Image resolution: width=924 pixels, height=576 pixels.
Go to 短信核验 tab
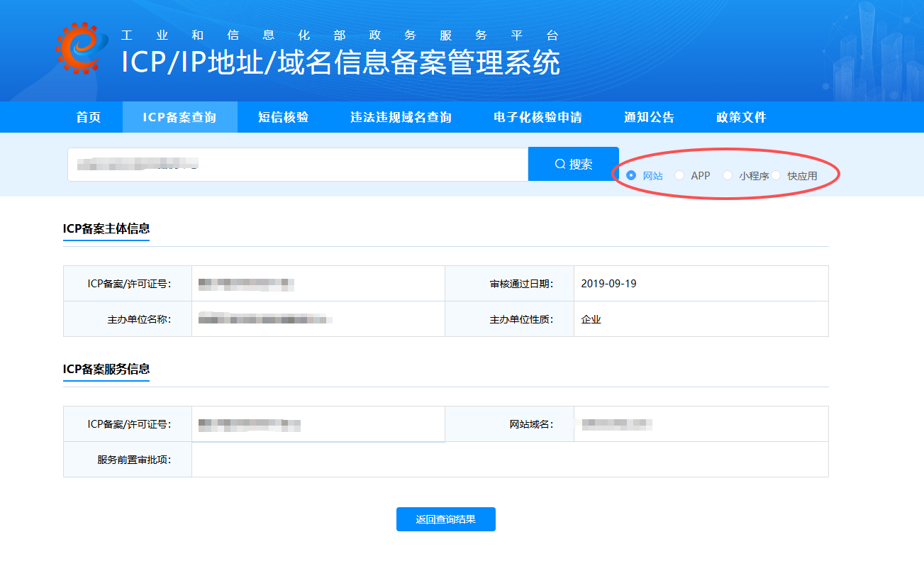(284, 117)
